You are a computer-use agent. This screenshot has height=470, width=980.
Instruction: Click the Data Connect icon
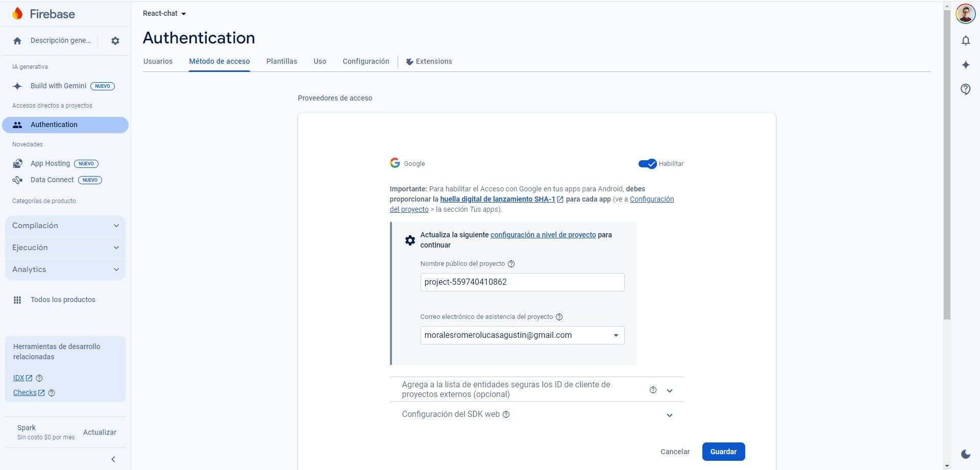pos(17,180)
